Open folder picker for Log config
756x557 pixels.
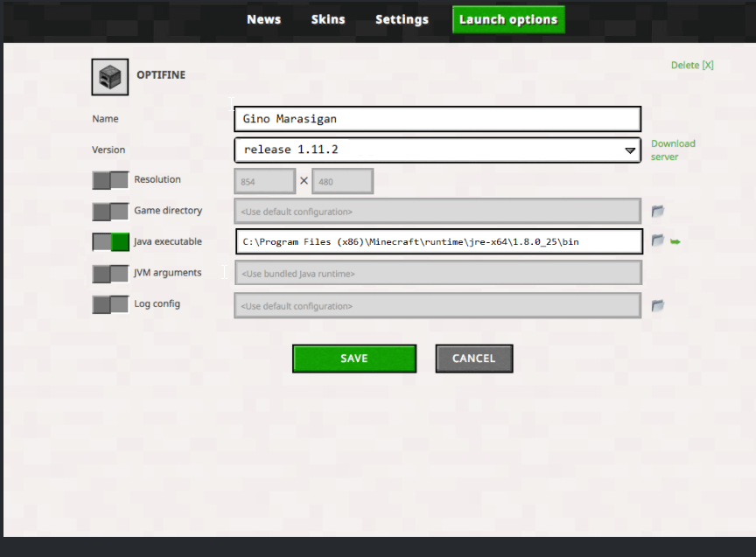pyautogui.click(x=657, y=306)
